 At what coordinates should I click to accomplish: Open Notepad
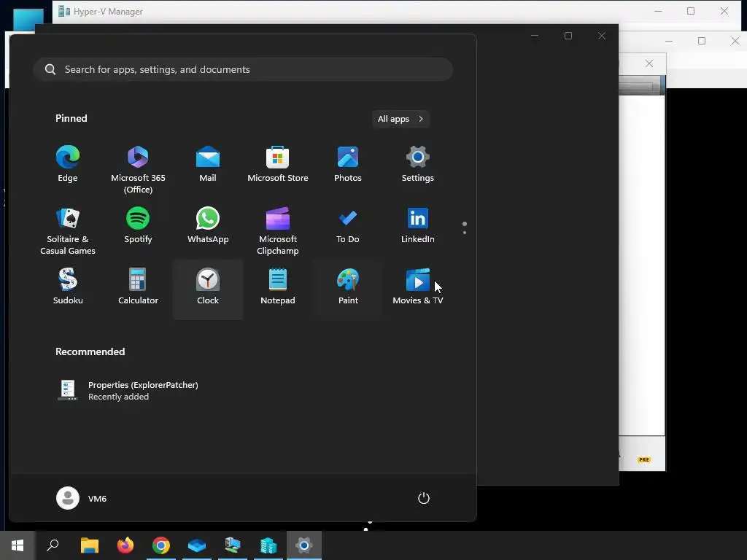pyautogui.click(x=278, y=287)
